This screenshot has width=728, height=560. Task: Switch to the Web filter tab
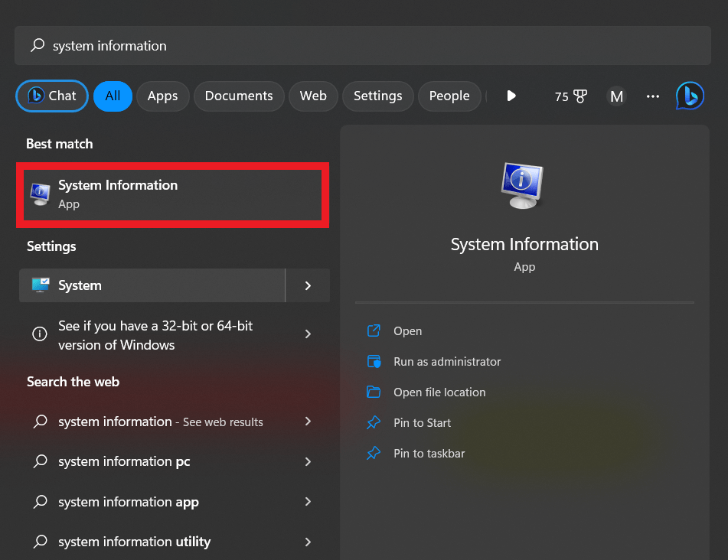point(313,96)
